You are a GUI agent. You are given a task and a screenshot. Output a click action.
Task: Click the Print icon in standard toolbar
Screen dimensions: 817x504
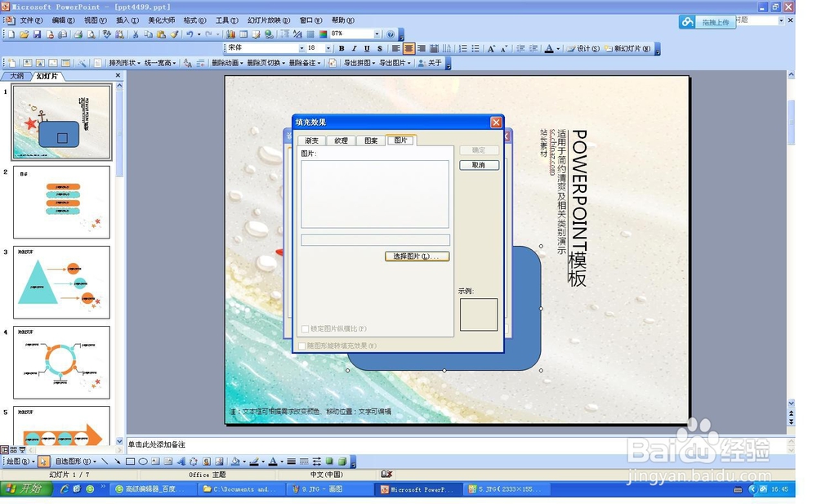[x=78, y=34]
